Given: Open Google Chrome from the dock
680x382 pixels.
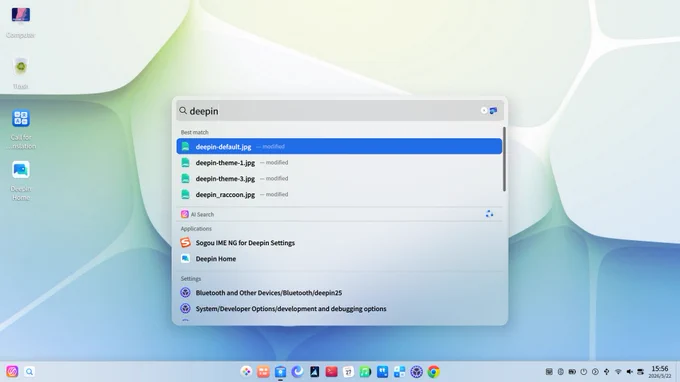Looking at the screenshot, I should click(433, 372).
